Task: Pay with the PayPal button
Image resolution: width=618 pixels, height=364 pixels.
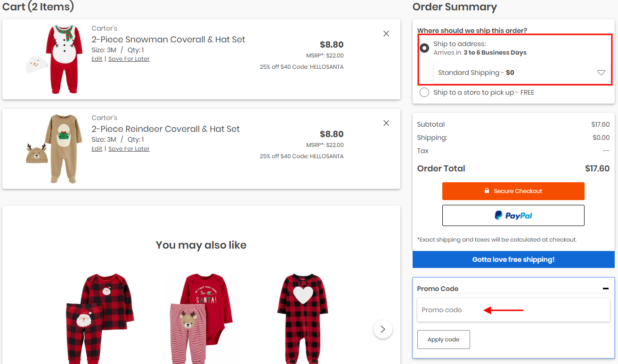Action: coord(513,215)
